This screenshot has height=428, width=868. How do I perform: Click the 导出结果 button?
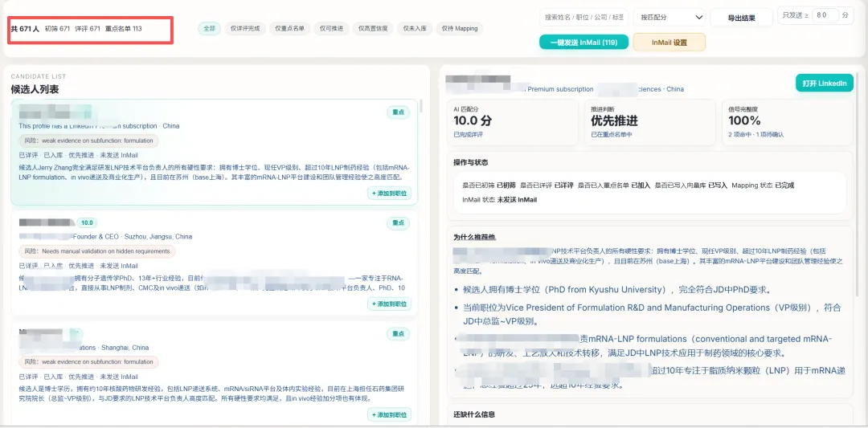(741, 18)
